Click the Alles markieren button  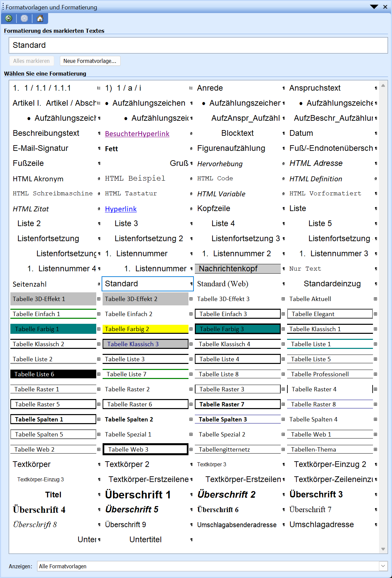(31, 61)
